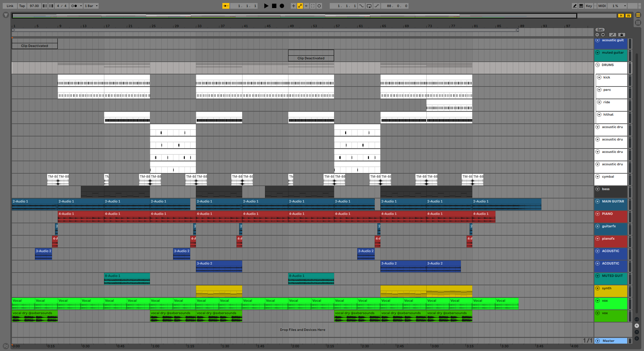This screenshot has width=644, height=351.
Task: Click the Link button
Action: click(x=10, y=6)
